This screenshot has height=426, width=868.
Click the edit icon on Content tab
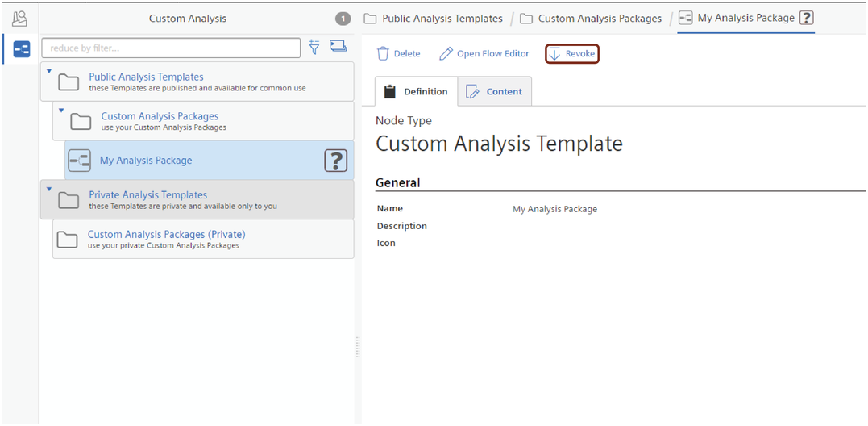[473, 91]
